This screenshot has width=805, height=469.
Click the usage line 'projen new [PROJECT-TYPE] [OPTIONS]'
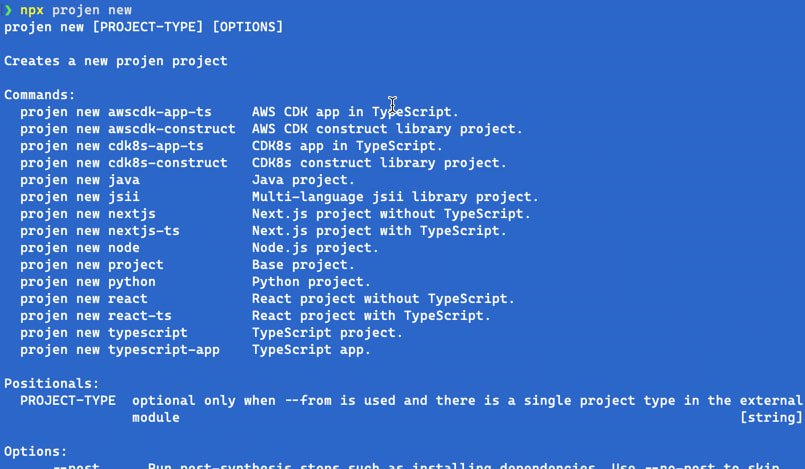coord(144,27)
